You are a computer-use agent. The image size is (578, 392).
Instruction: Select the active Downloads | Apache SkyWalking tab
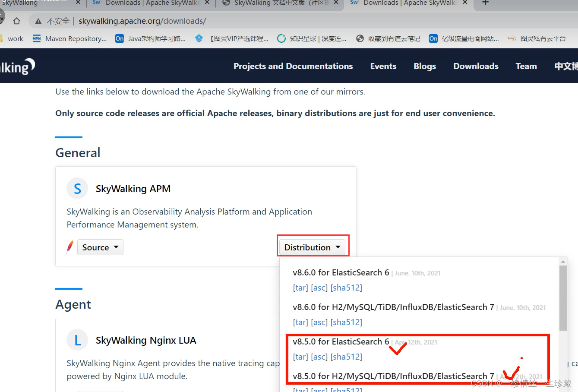[409, 3]
